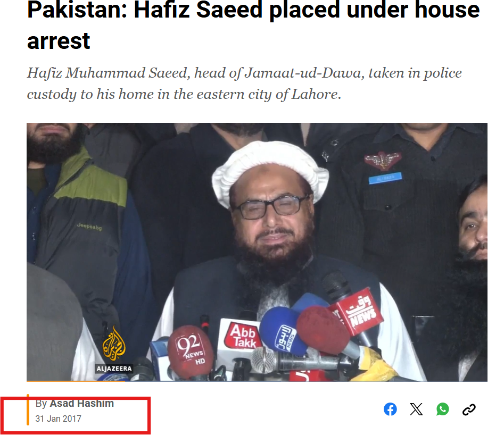Screen dimensions: 504x435
Task: Click the headline about Hafiz Saeed's house arrest
Action: point(253,25)
